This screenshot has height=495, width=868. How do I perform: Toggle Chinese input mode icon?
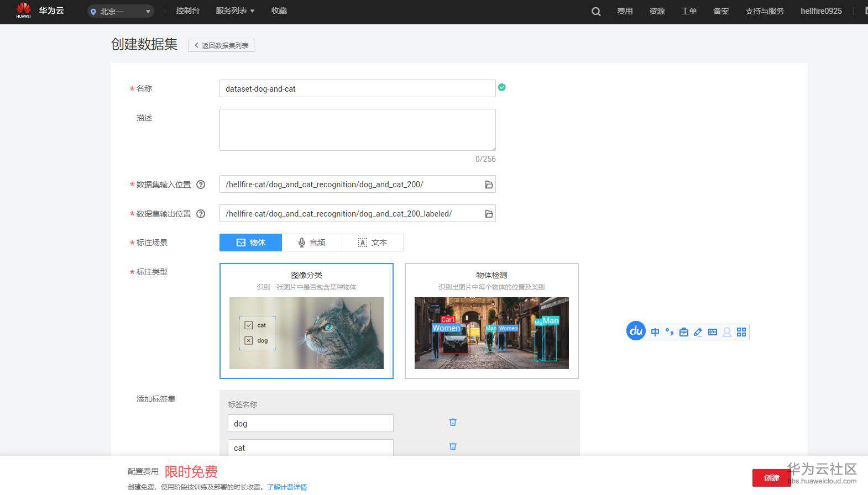click(655, 332)
